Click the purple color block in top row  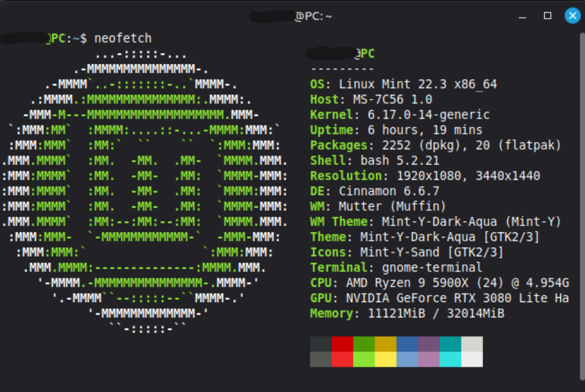click(x=429, y=344)
